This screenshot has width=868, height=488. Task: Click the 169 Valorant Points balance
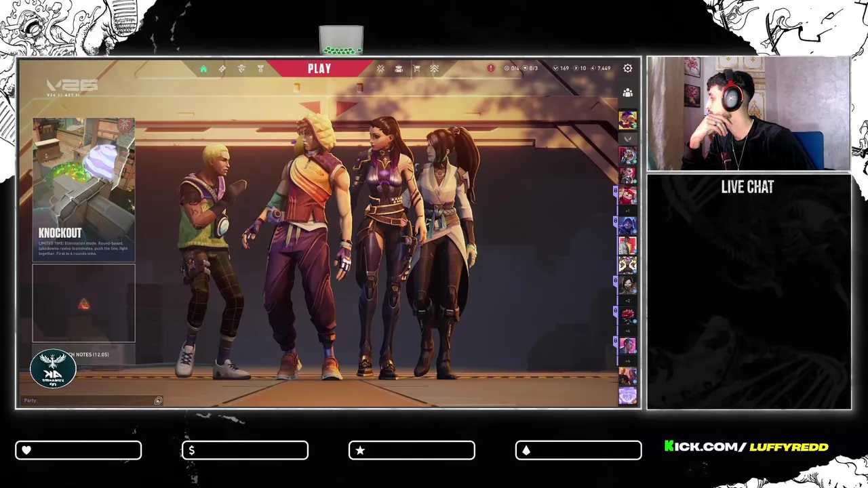(561, 68)
